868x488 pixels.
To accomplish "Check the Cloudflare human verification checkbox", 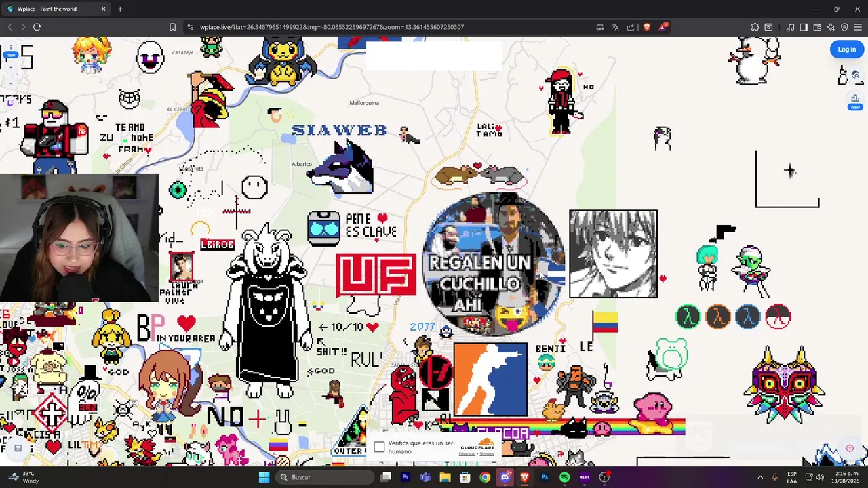I will click(x=379, y=447).
